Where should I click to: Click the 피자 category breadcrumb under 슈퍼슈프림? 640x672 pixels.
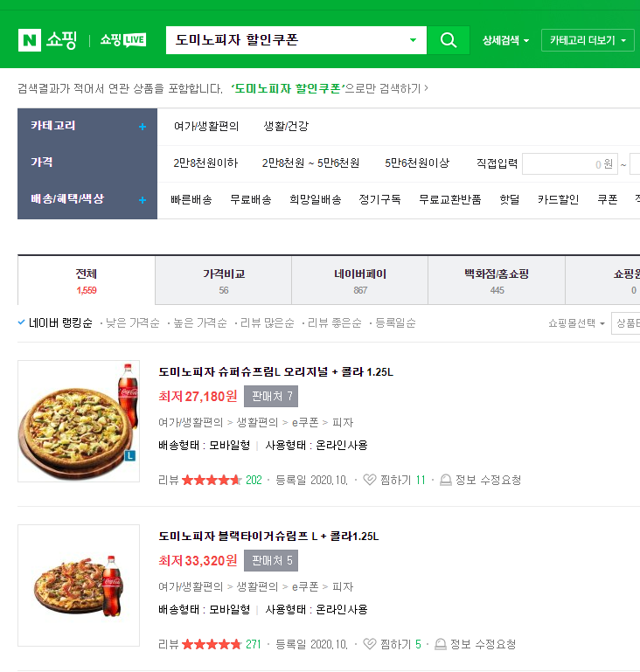(343, 423)
